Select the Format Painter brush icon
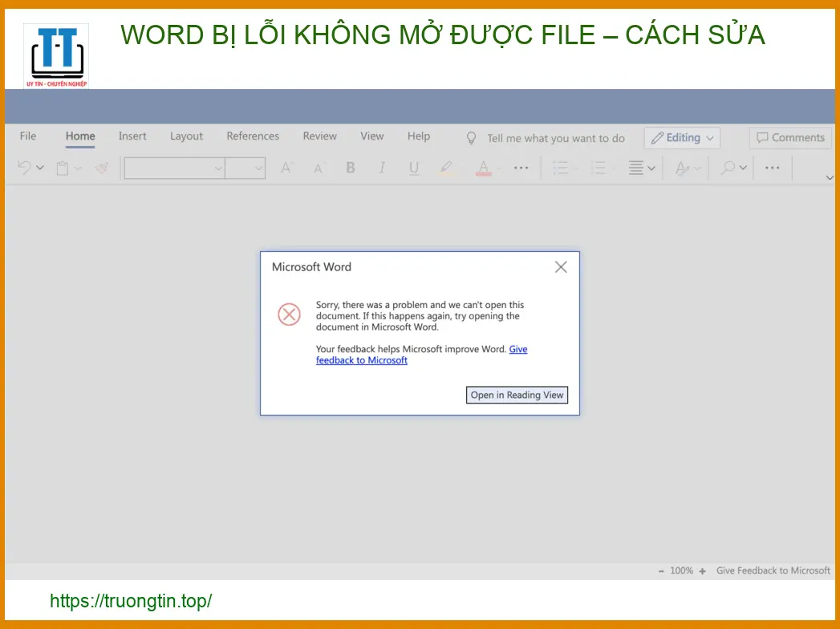This screenshot has width=840, height=629. coord(102,168)
